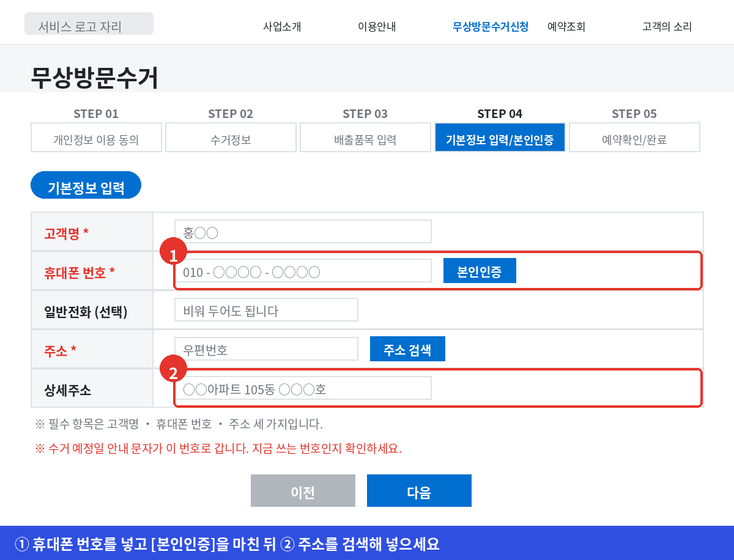
Task: Select the 배출품목 입력 step tab
Action: [x=365, y=138]
